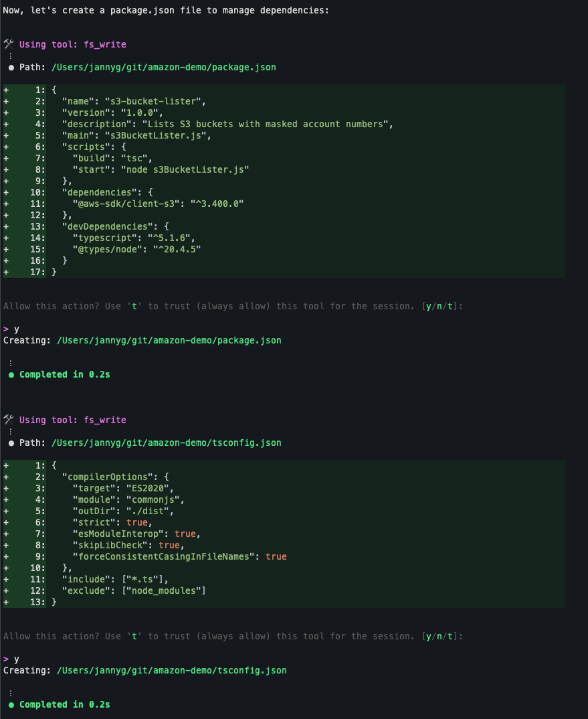
Task: Click the Creating package.json path link
Action: click(169, 340)
